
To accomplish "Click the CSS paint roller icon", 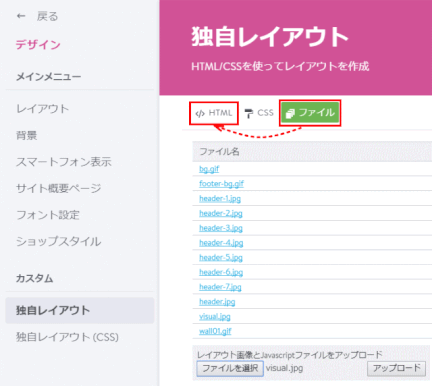I will 249,113.
